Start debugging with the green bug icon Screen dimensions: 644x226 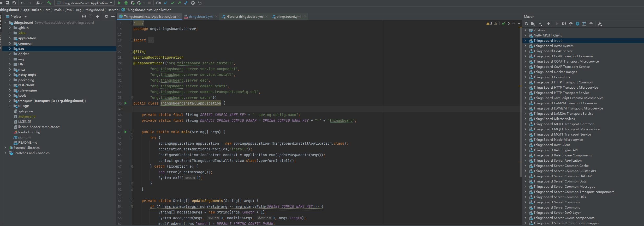click(126, 3)
